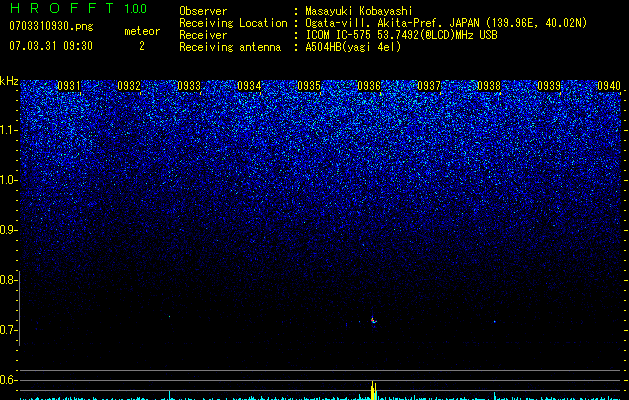Viewport: 629px width, 400px height.
Task: Click the 0.6 frequency axis label
Action: click(8, 380)
